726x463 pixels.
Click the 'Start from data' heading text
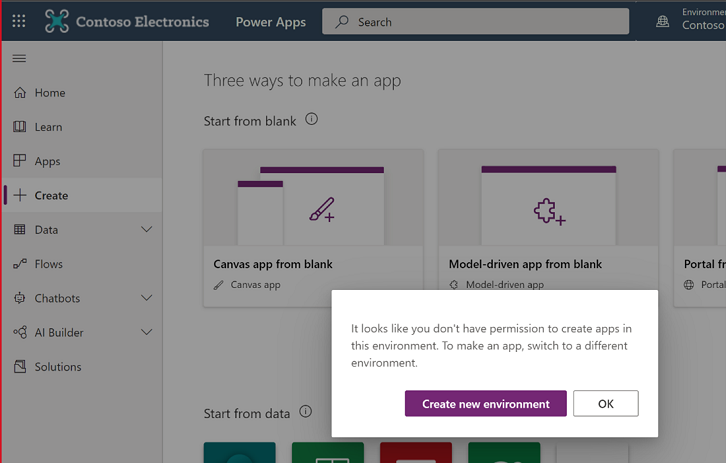pyautogui.click(x=247, y=413)
